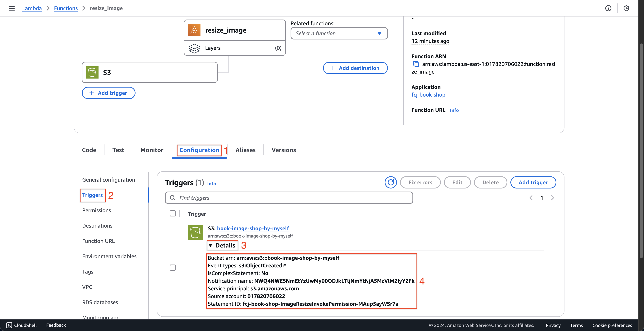The image size is (644, 331).
Task: Click the copy ARN icon next to function ARN
Action: (416, 64)
